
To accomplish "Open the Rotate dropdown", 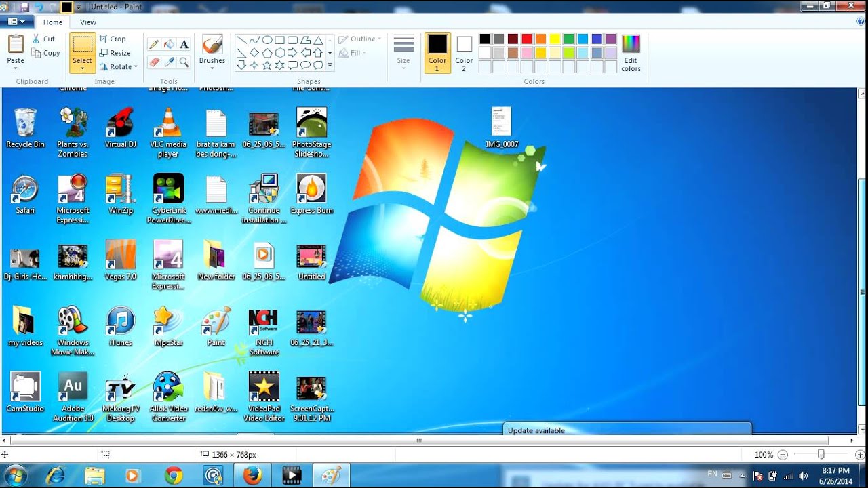I will pos(119,67).
